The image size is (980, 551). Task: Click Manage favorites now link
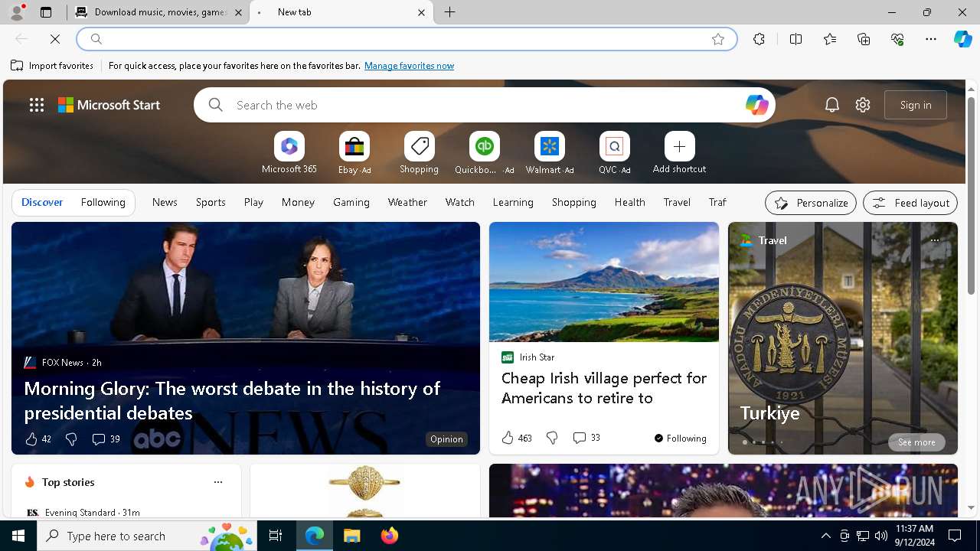coord(409,66)
